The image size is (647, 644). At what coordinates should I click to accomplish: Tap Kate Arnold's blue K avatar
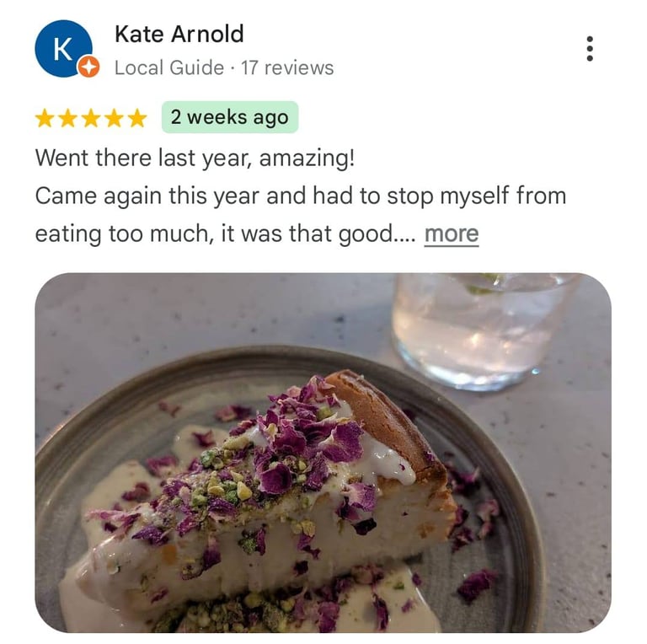click(x=63, y=48)
